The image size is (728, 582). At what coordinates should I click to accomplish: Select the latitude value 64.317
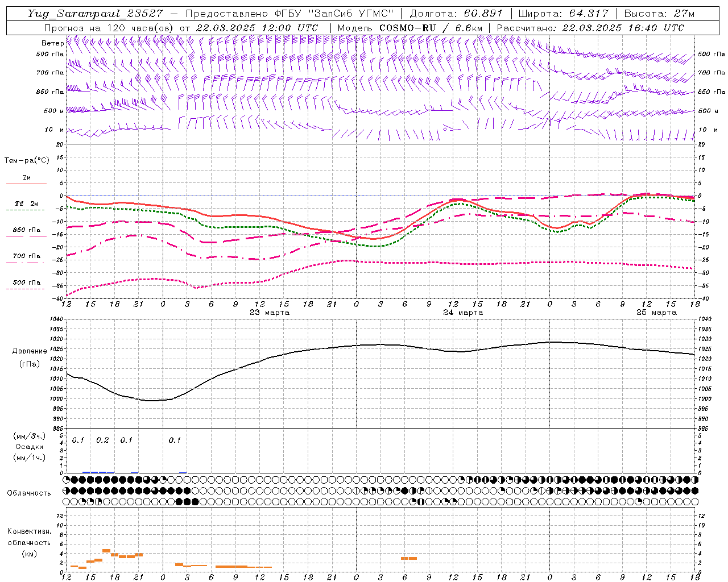[x=589, y=13]
